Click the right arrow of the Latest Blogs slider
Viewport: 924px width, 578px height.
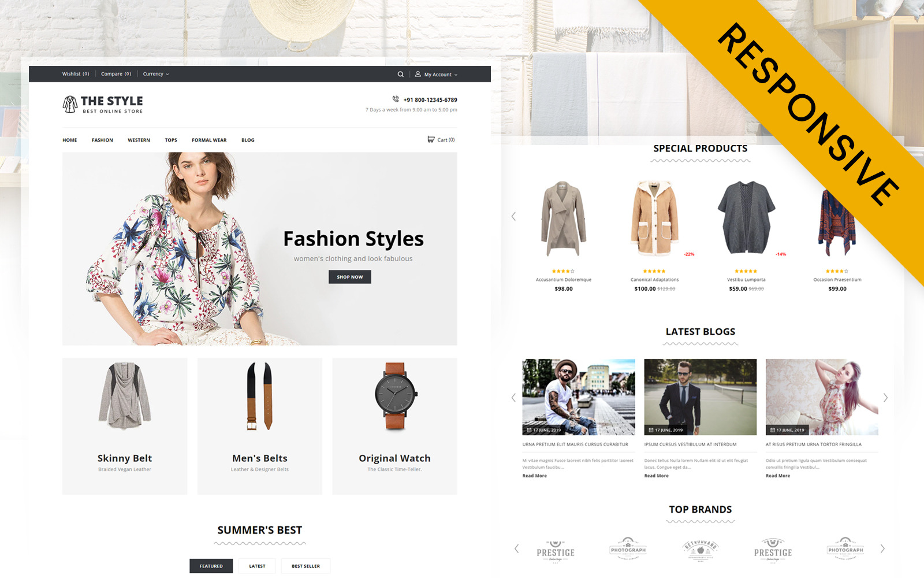coord(886,398)
